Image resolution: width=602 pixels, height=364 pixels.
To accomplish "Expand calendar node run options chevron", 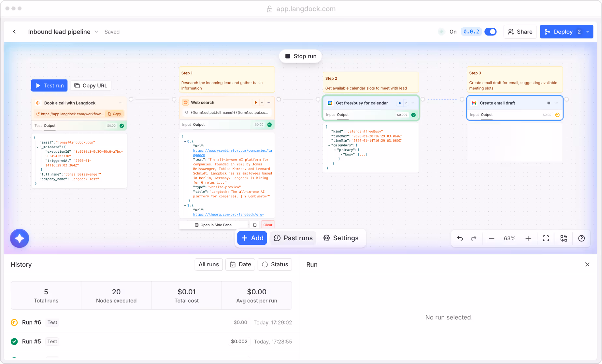I will 406,103.
